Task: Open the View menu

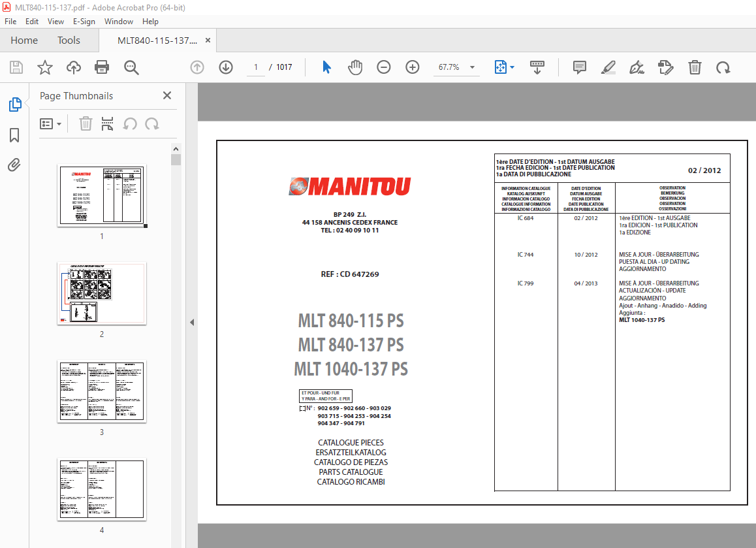Action: 55,21
